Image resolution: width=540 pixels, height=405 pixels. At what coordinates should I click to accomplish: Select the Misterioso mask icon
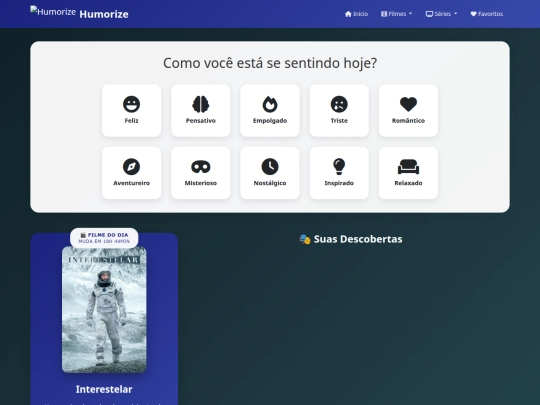point(201,167)
